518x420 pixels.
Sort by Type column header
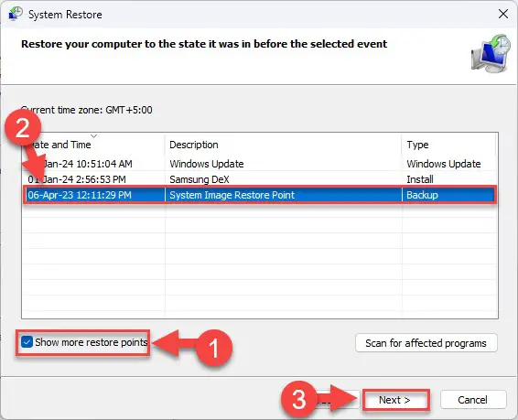(x=448, y=145)
